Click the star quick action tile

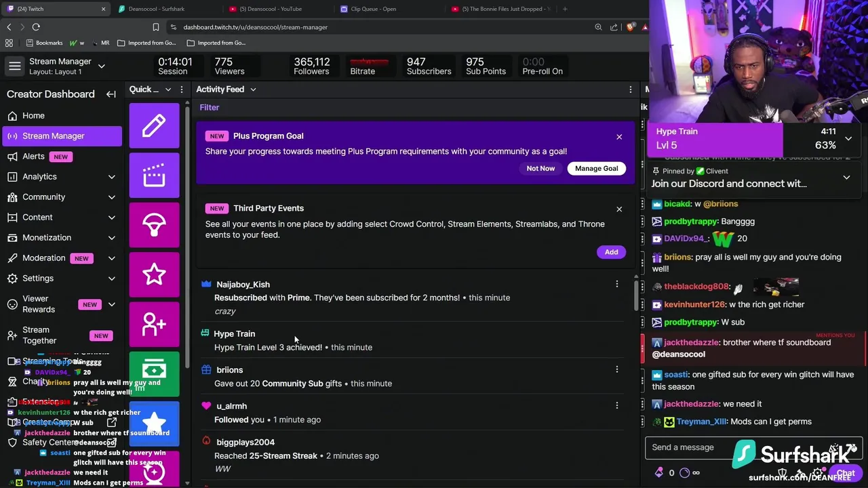click(154, 274)
